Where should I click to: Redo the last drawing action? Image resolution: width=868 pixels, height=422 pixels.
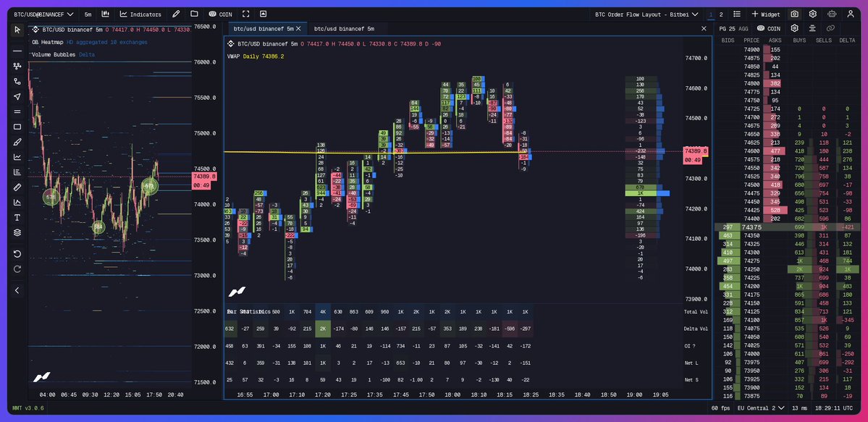[17, 269]
